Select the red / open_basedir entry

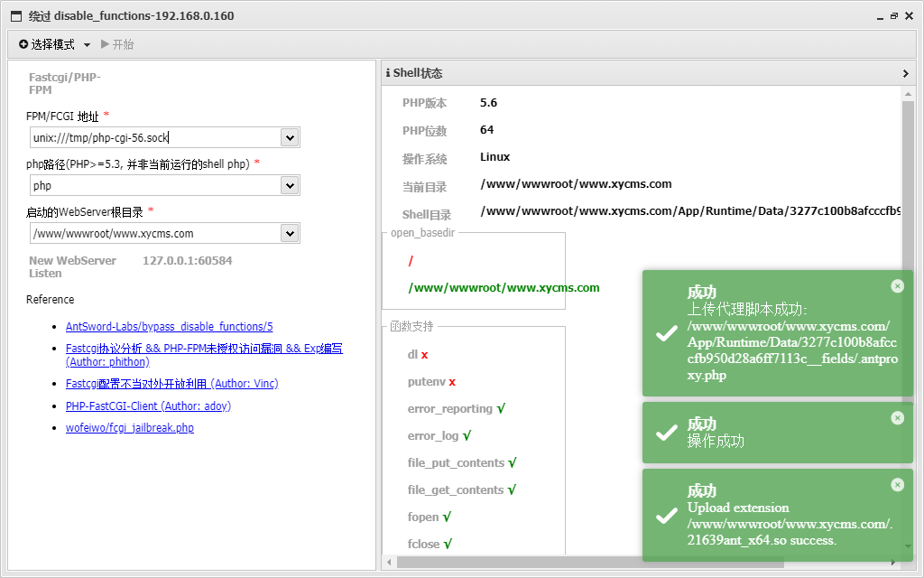click(411, 261)
